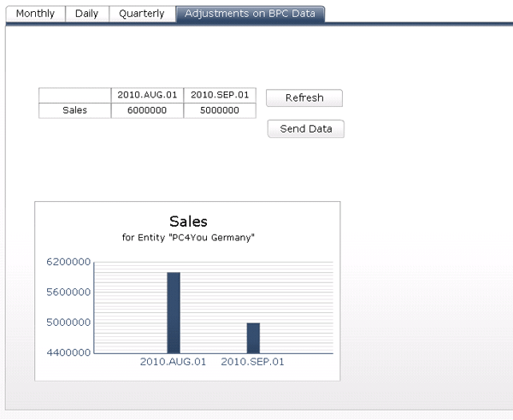Click the Sales value cell 6000000

click(147, 110)
